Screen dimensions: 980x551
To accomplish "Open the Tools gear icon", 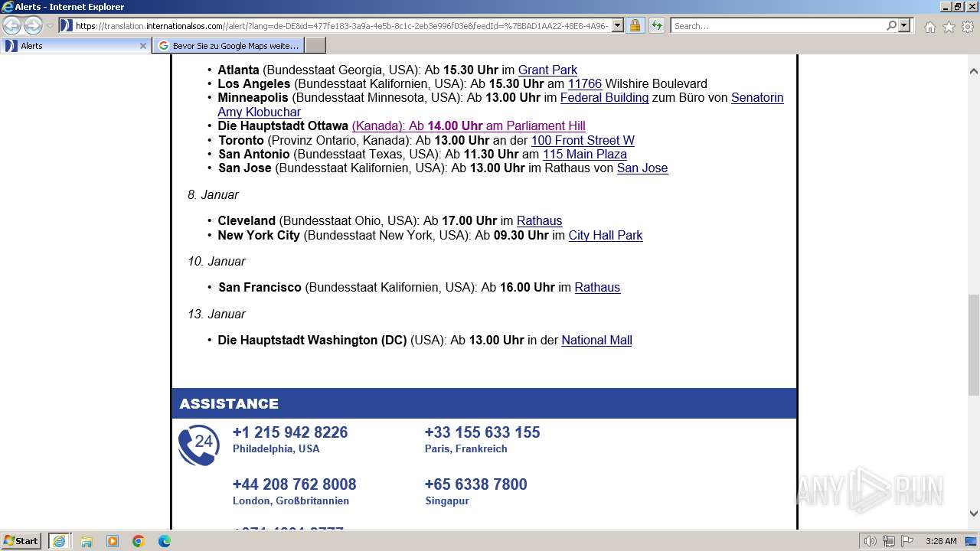I will point(968,27).
